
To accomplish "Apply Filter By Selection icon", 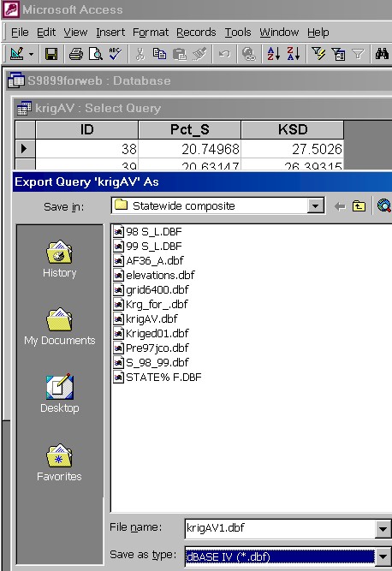I will tap(318, 54).
